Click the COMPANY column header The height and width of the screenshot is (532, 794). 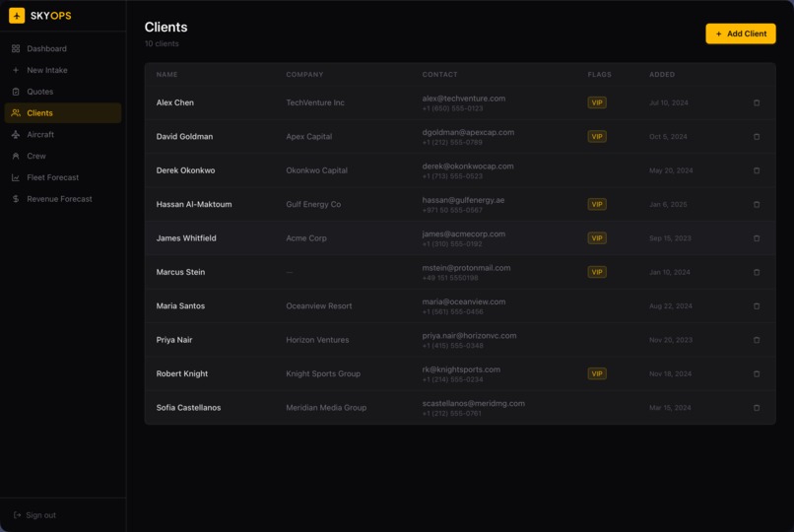point(304,75)
